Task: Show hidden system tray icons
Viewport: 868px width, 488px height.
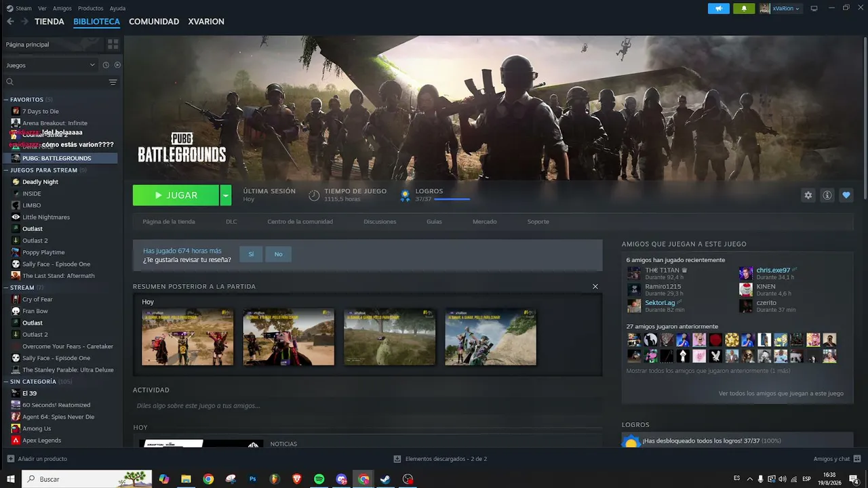Action: 749,479
